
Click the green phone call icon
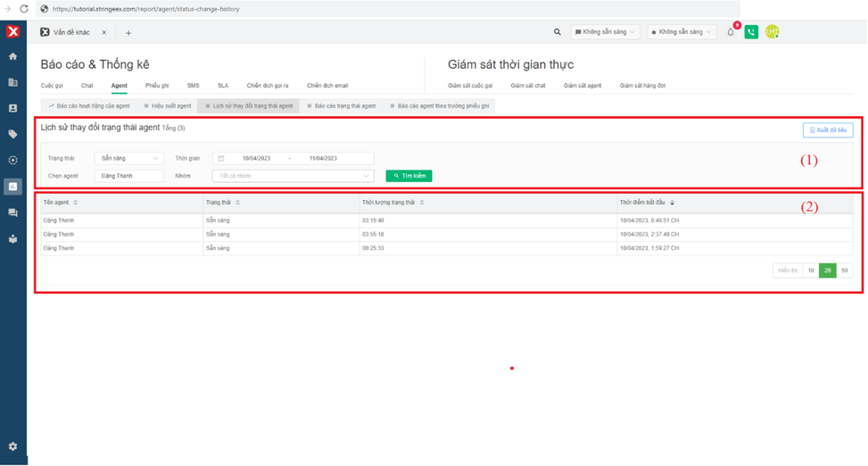point(751,32)
